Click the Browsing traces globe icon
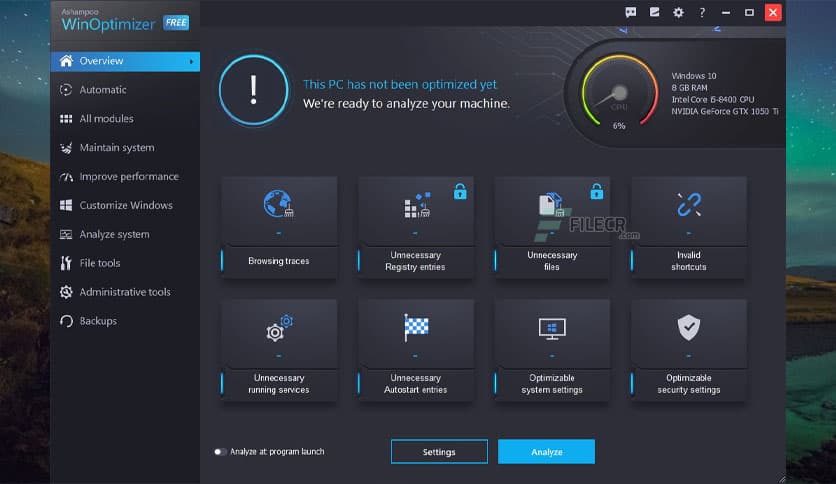The width and height of the screenshot is (836, 484). tap(278, 204)
